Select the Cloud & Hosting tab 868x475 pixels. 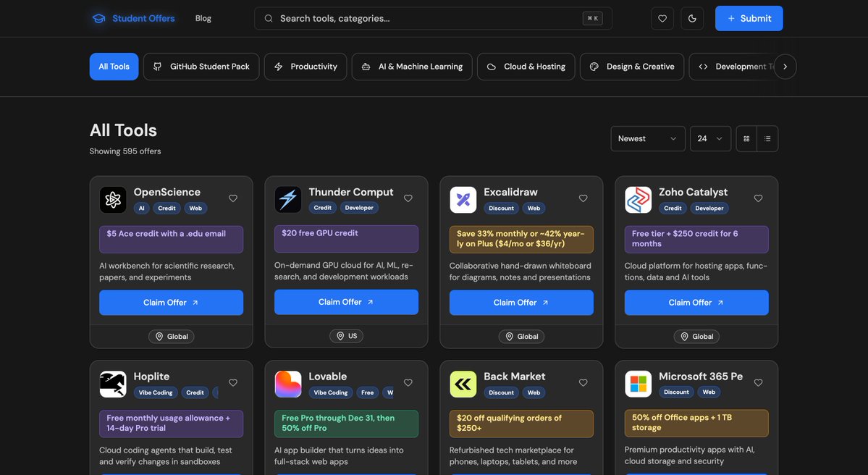pos(526,67)
